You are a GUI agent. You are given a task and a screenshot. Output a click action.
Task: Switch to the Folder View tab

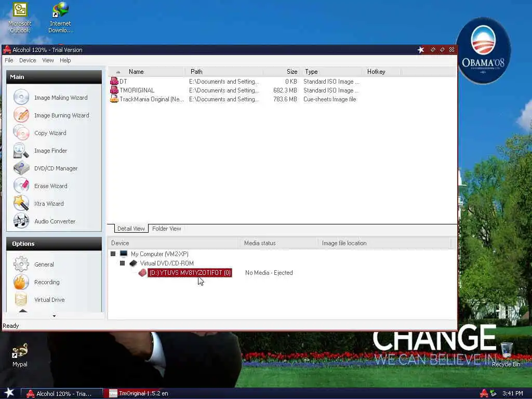point(167,229)
